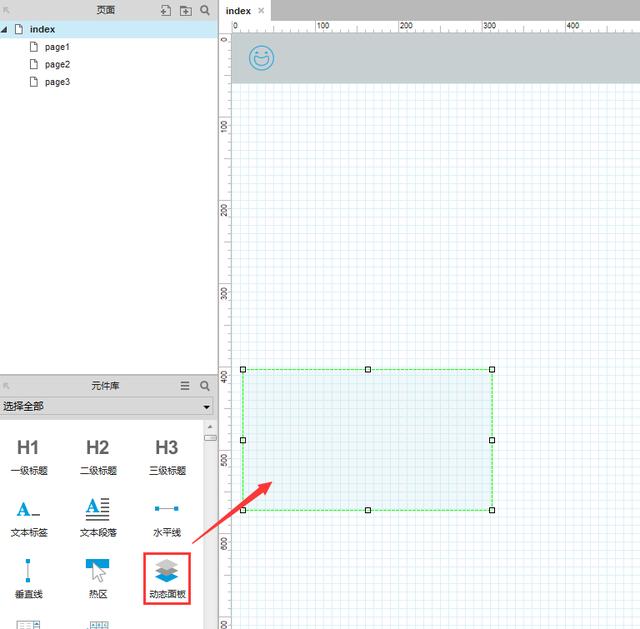This screenshot has width=640, height=629.
Task: Click the top-left handle of selected panel
Action: (x=243, y=369)
